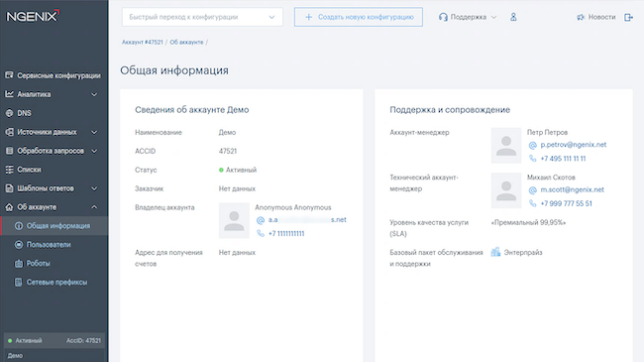The image size is (644, 362).
Task: Click the Активный status value in account details
Action: pyautogui.click(x=238, y=170)
